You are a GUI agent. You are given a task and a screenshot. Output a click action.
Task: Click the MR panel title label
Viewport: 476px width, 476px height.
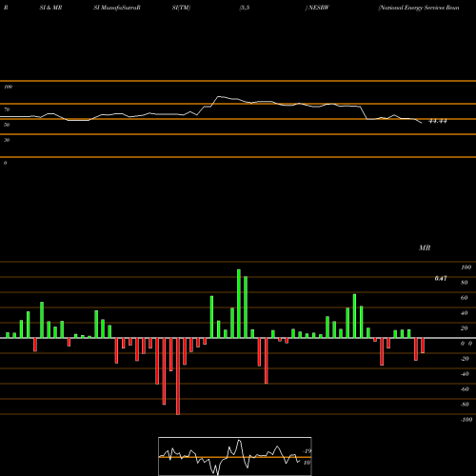pos(425,248)
